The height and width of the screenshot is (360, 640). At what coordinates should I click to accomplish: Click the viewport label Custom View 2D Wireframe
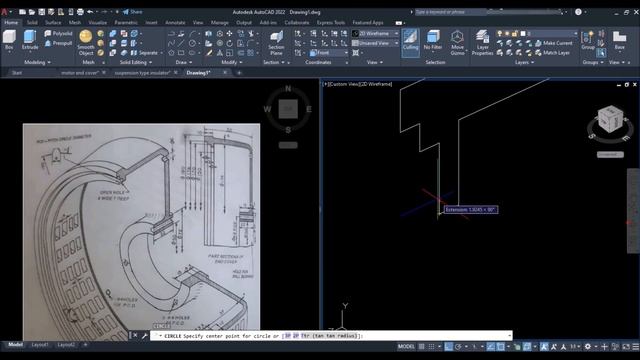358,84
